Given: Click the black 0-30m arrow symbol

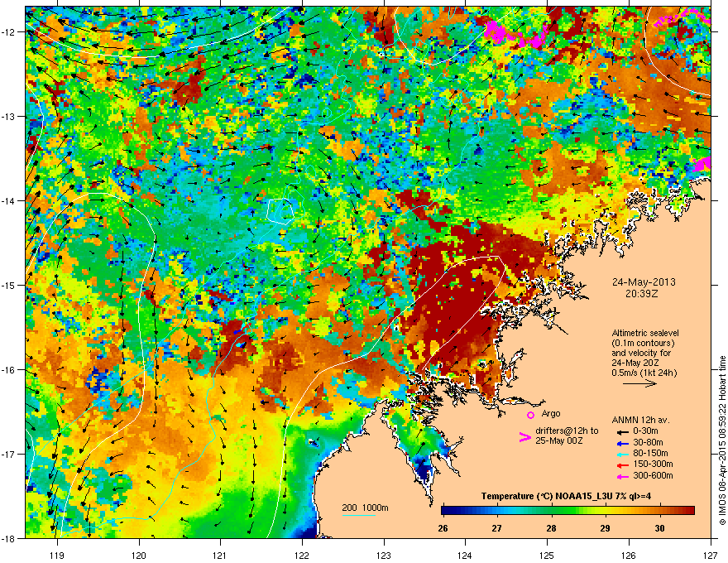Looking at the screenshot, I should pyautogui.click(x=623, y=431).
